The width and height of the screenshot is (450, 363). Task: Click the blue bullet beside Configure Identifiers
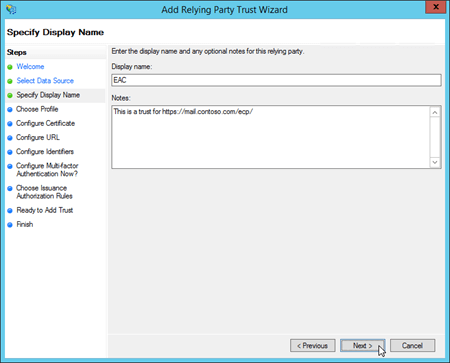click(10, 152)
